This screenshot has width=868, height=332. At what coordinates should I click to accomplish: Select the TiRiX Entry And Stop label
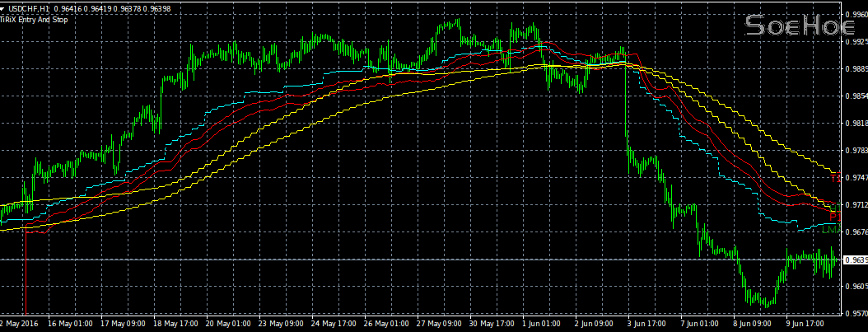pos(34,18)
